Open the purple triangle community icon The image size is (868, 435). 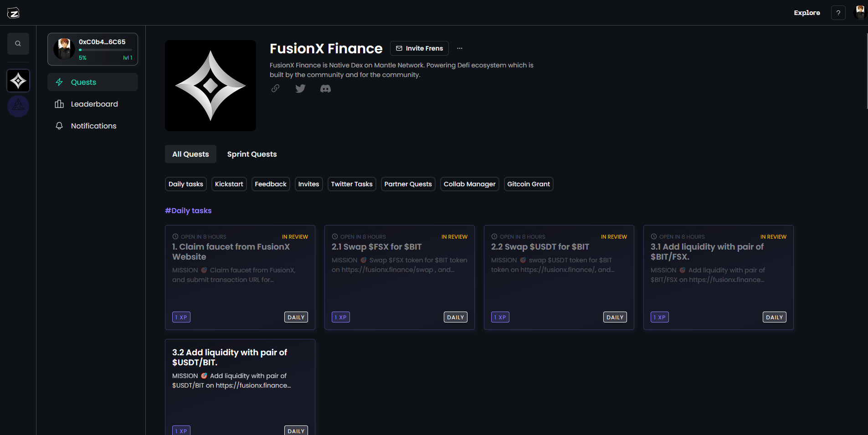point(18,106)
